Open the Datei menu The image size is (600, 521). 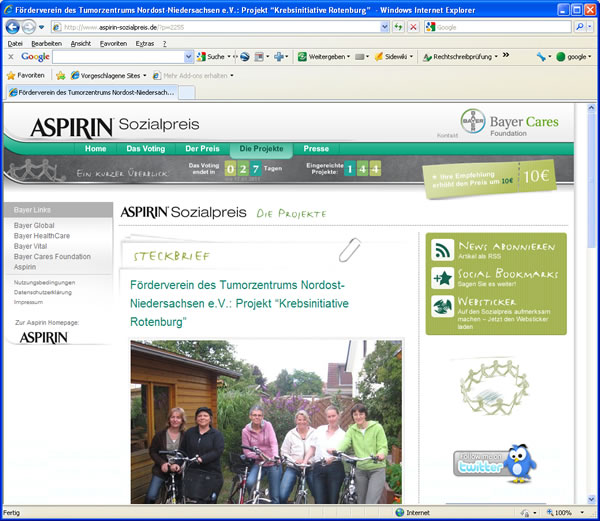point(15,44)
